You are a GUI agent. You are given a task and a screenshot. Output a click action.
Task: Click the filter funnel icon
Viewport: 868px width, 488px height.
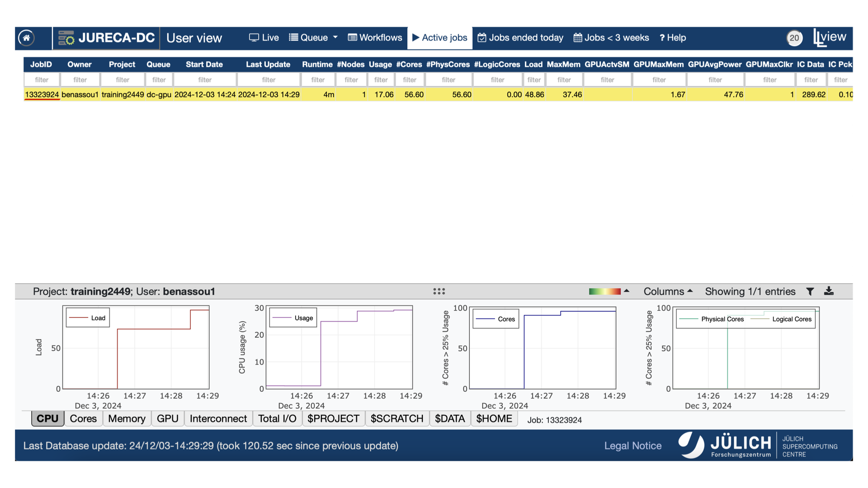tap(810, 292)
